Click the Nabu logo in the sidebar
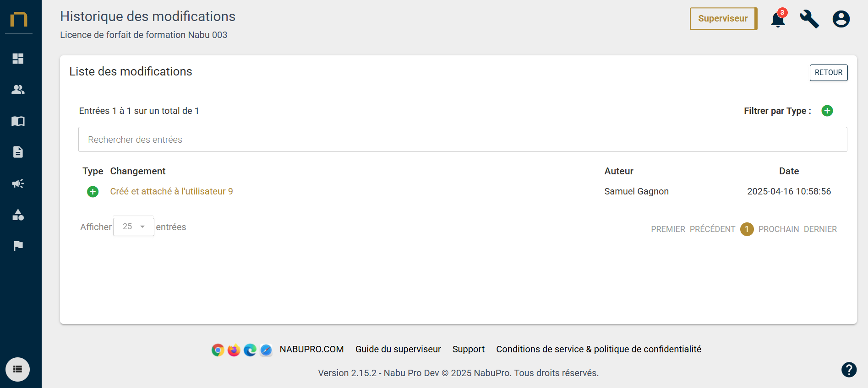 coord(19,19)
